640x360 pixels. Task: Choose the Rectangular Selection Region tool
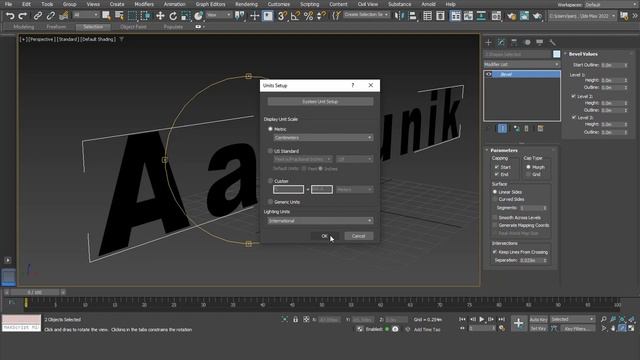click(x=132, y=16)
